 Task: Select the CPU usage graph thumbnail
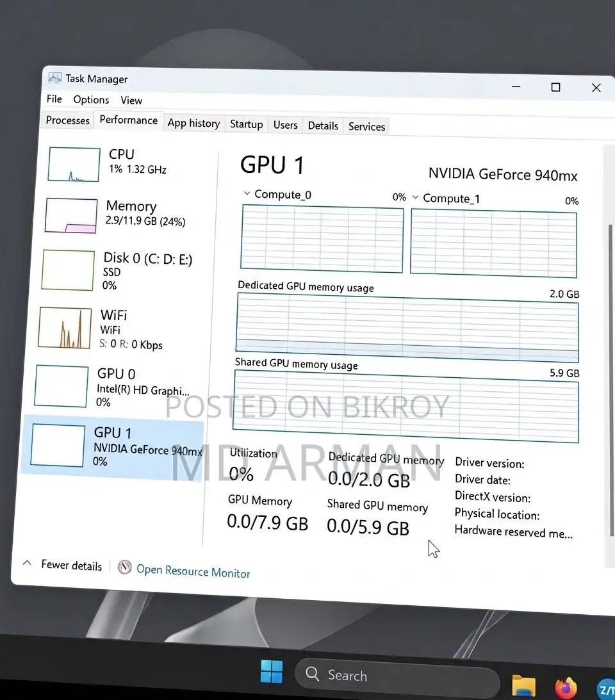point(74,165)
